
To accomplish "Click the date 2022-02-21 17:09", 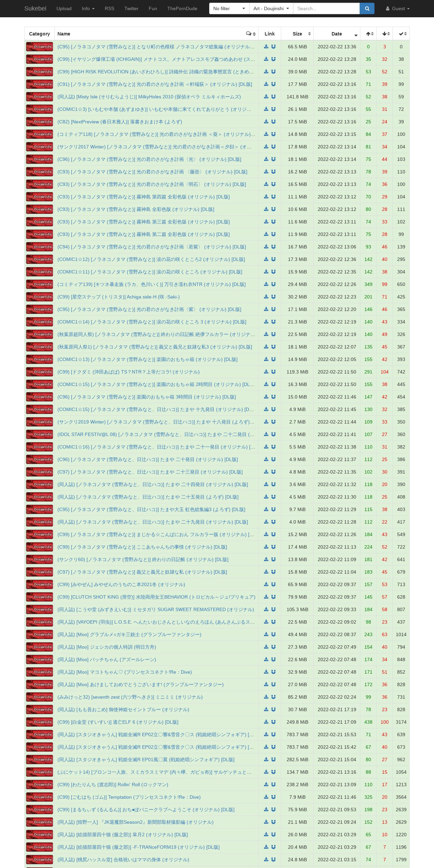I will click(337, 722).
